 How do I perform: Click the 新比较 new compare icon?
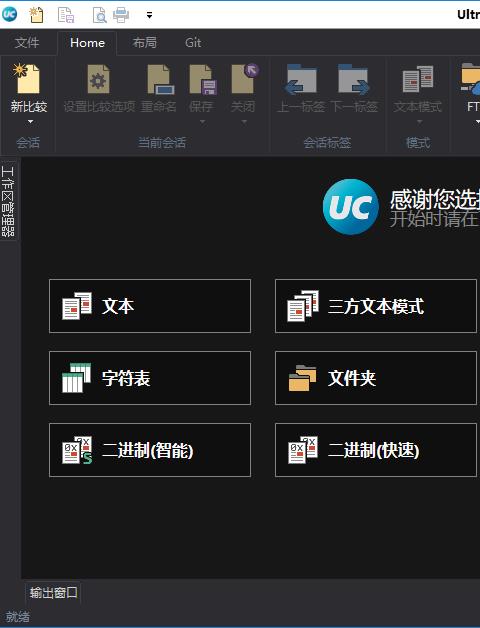[x=28, y=78]
